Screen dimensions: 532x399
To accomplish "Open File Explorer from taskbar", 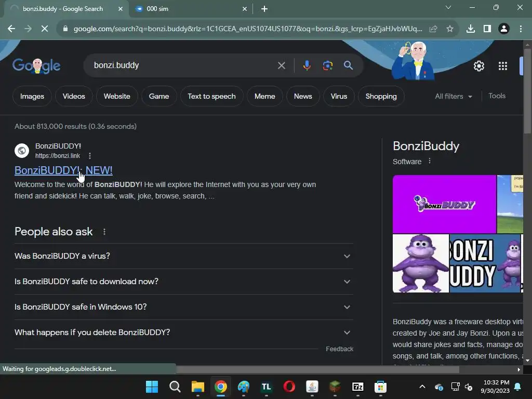I will tap(198, 387).
